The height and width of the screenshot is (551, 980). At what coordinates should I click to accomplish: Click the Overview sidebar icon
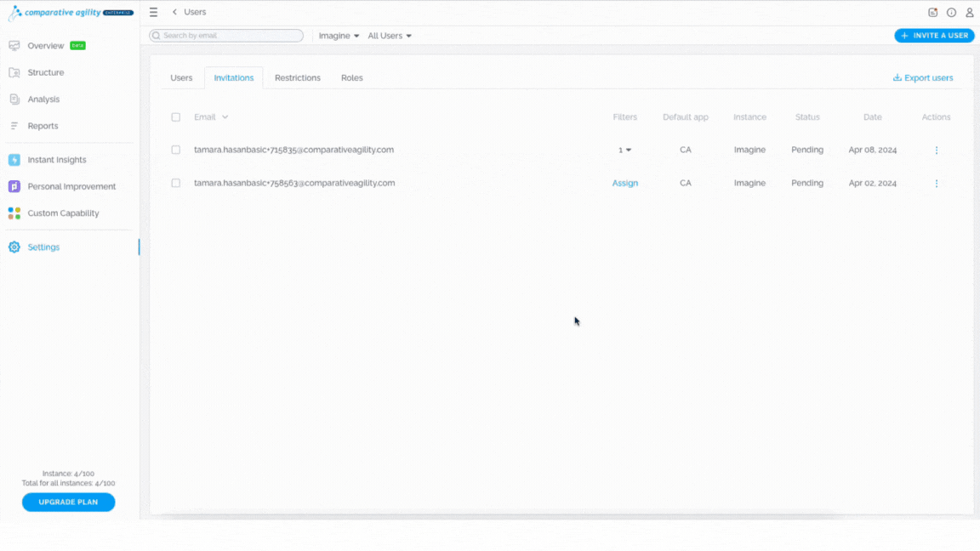tap(14, 46)
